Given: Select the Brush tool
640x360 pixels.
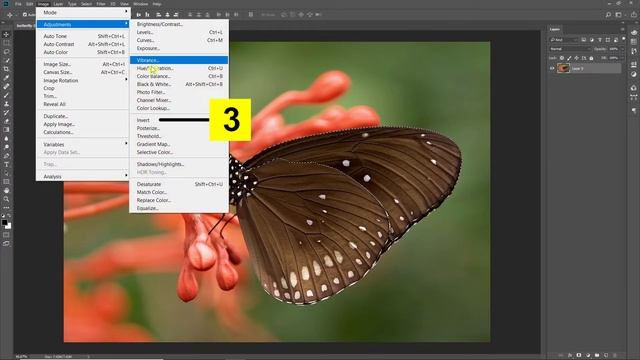Looking at the screenshot, I should click(x=6, y=95).
